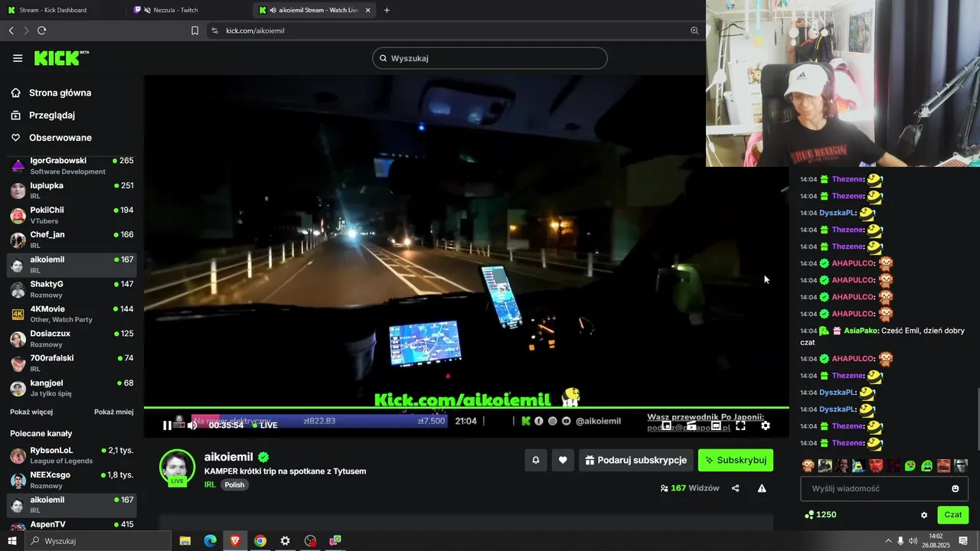Viewport: 980px width, 551px height.
Task: Insert the monkey emote from quick emotes
Action: coord(808,465)
